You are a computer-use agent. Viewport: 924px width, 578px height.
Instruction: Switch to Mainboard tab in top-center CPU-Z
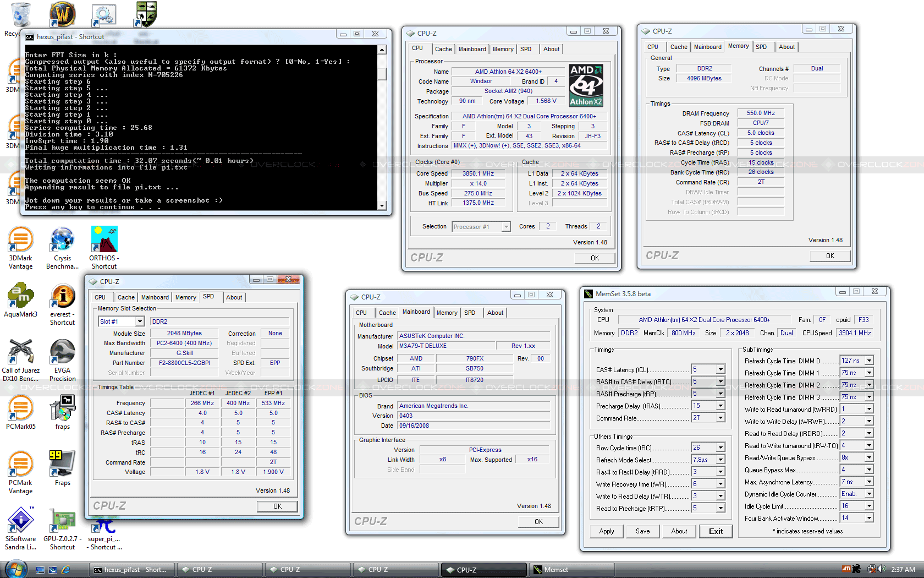[x=472, y=49]
